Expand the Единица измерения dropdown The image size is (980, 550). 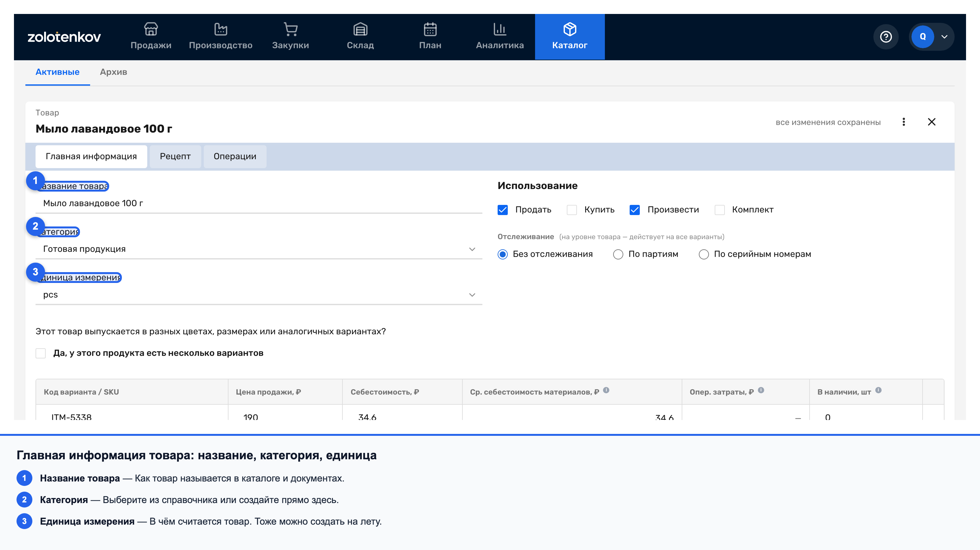point(259,295)
